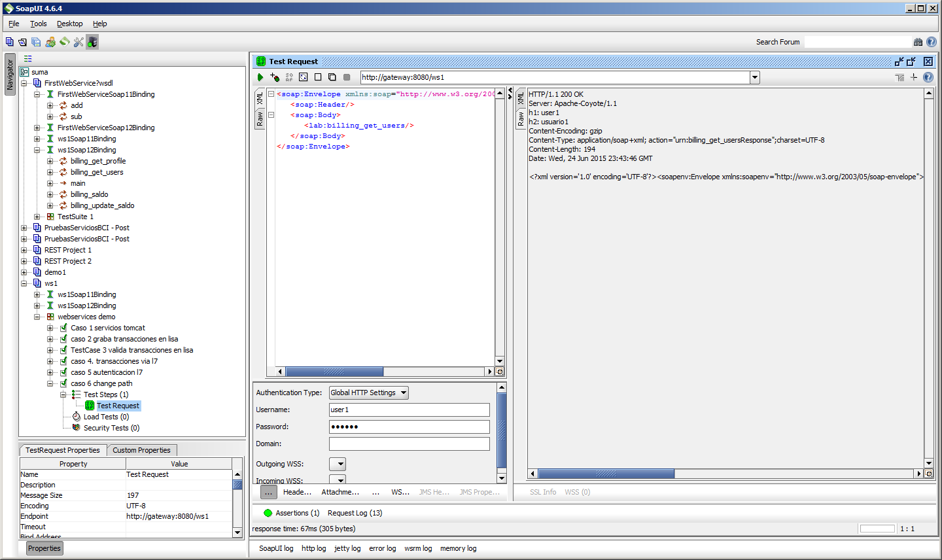The width and height of the screenshot is (942, 560).
Task: Toggle the billing_get_users SOAP envelope body collapse
Action: point(270,114)
